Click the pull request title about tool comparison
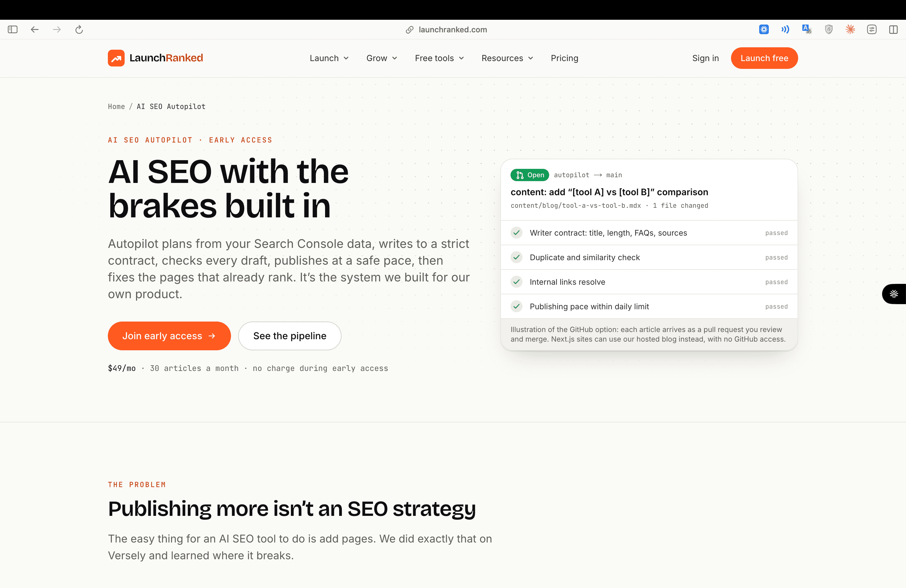The height and width of the screenshot is (588, 906). click(x=609, y=192)
